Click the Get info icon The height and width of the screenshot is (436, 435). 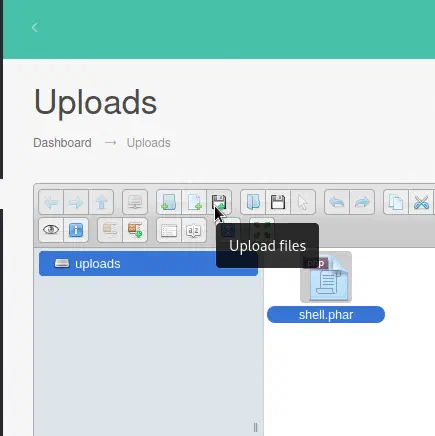pos(76,230)
